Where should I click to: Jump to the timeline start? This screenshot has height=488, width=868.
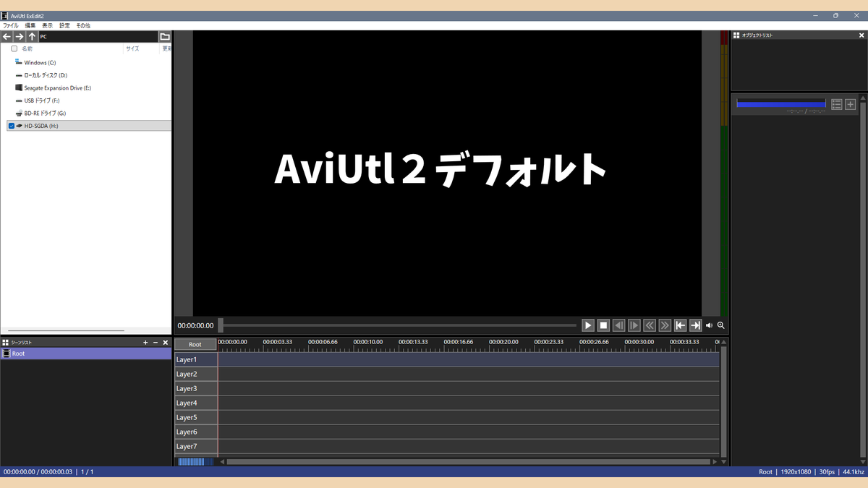681,325
